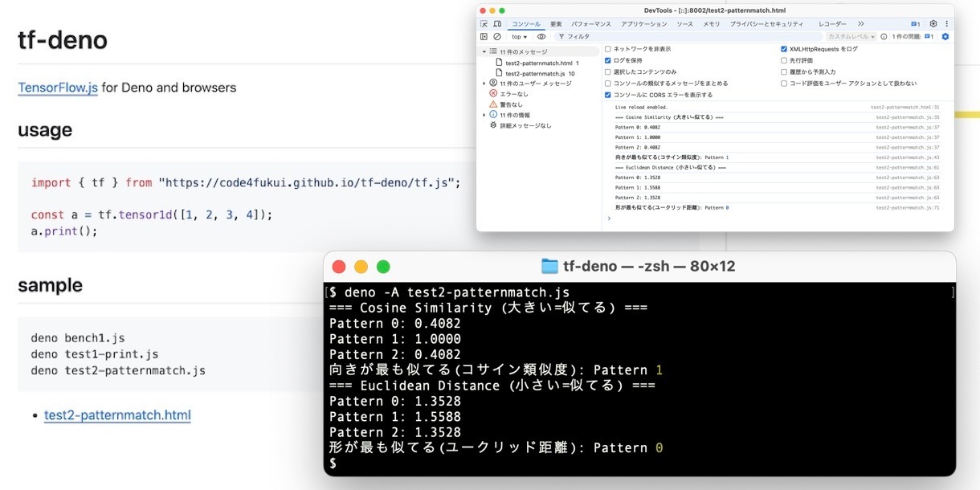
Task: Click the eye live expression icon
Action: 541,36
